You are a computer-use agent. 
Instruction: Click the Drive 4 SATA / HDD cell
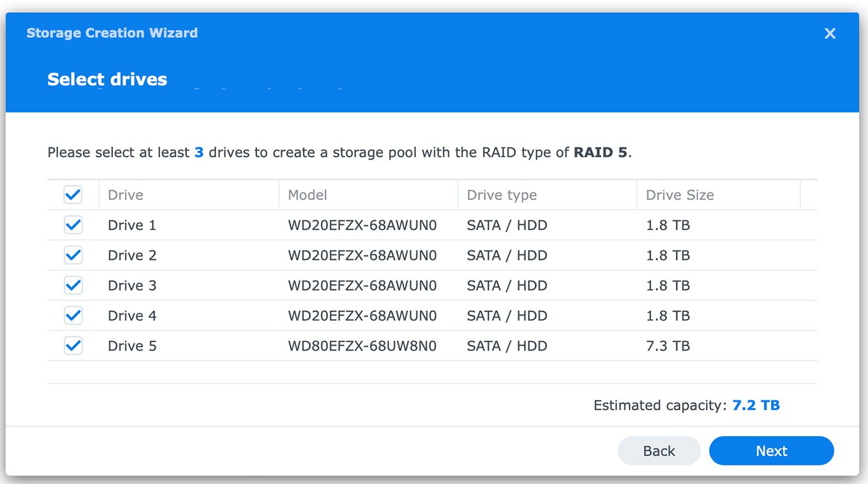[x=507, y=315]
